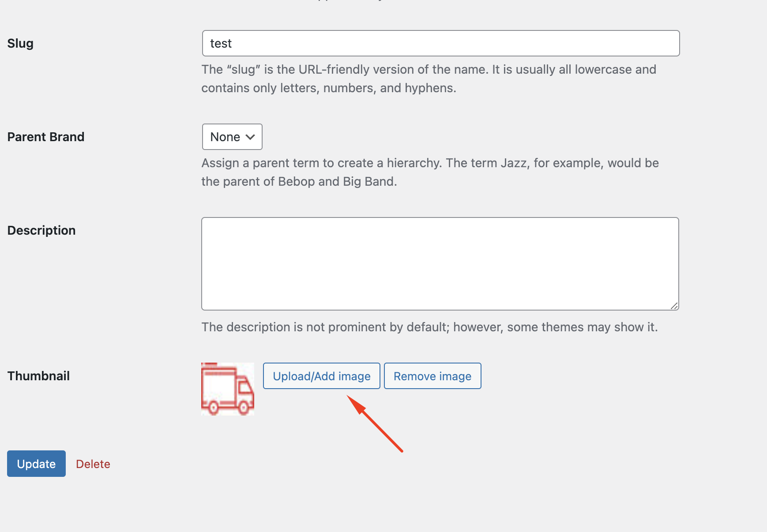Click the word test in the Slug field
Viewport: 767px width, 532px height.
pos(221,43)
